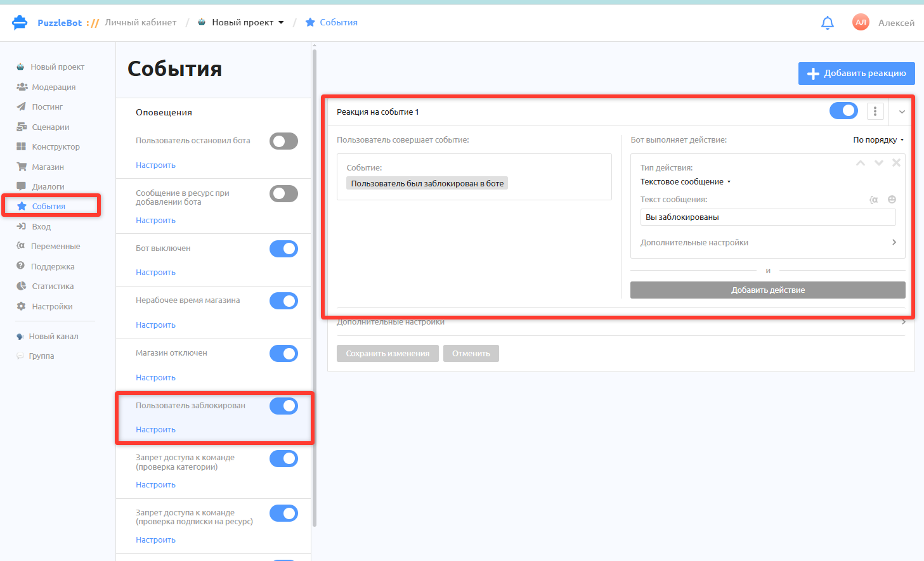Insert an emoji via the smiley icon

[892, 200]
